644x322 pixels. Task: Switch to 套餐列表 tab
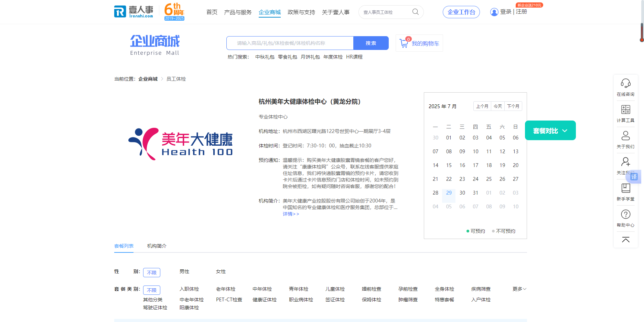tap(124, 246)
